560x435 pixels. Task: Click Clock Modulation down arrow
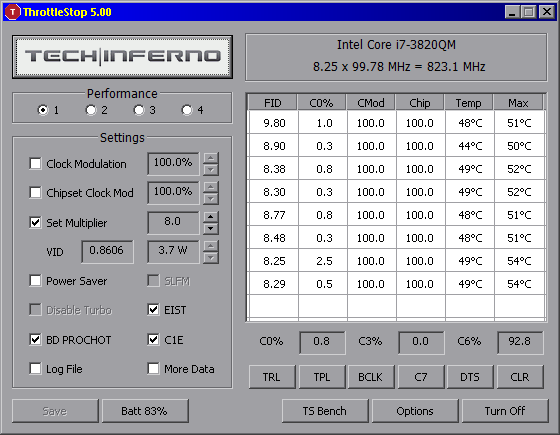point(211,170)
